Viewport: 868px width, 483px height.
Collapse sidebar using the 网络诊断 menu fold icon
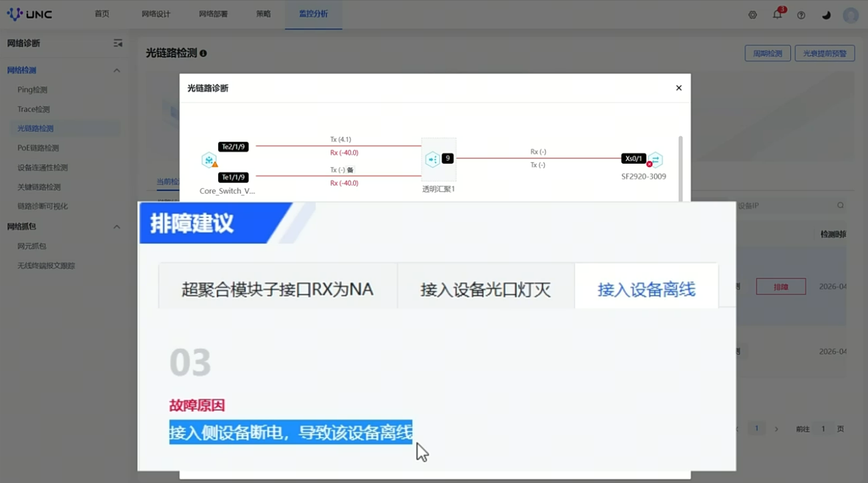(118, 43)
